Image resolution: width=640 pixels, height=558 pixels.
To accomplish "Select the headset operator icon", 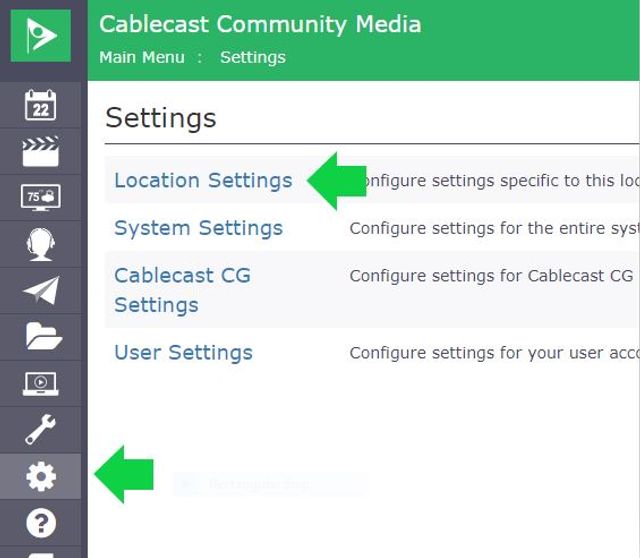I will [40, 244].
